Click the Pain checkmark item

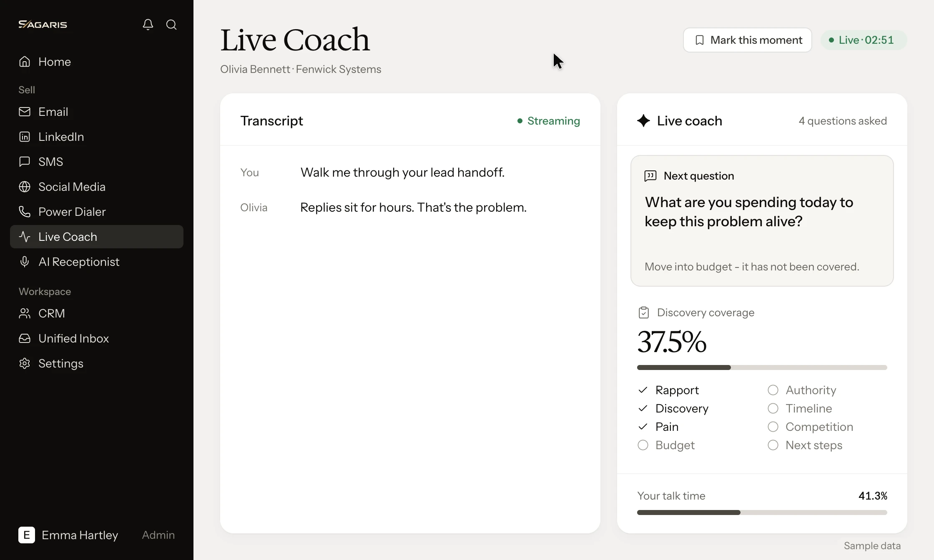pyautogui.click(x=658, y=427)
